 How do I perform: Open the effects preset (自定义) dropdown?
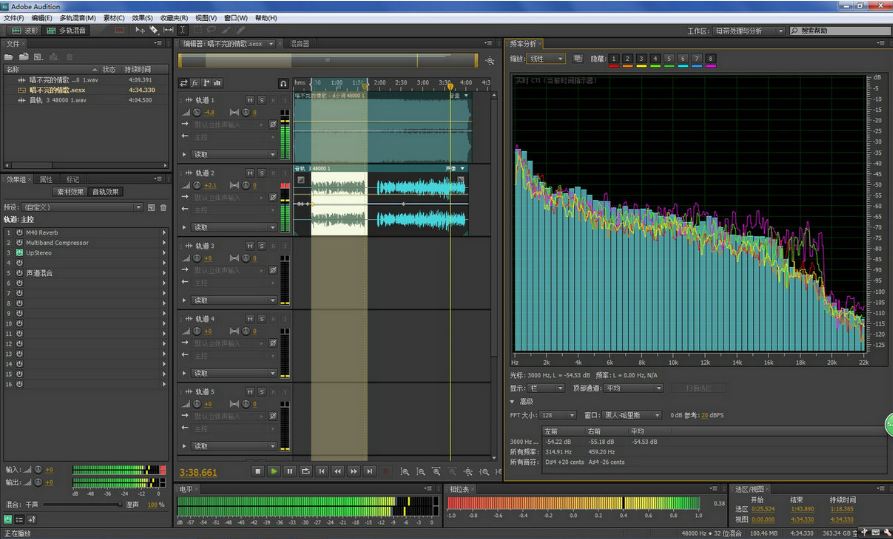81,207
